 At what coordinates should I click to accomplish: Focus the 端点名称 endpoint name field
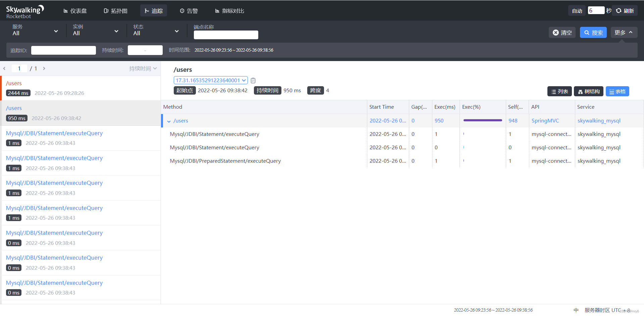pyautogui.click(x=226, y=35)
